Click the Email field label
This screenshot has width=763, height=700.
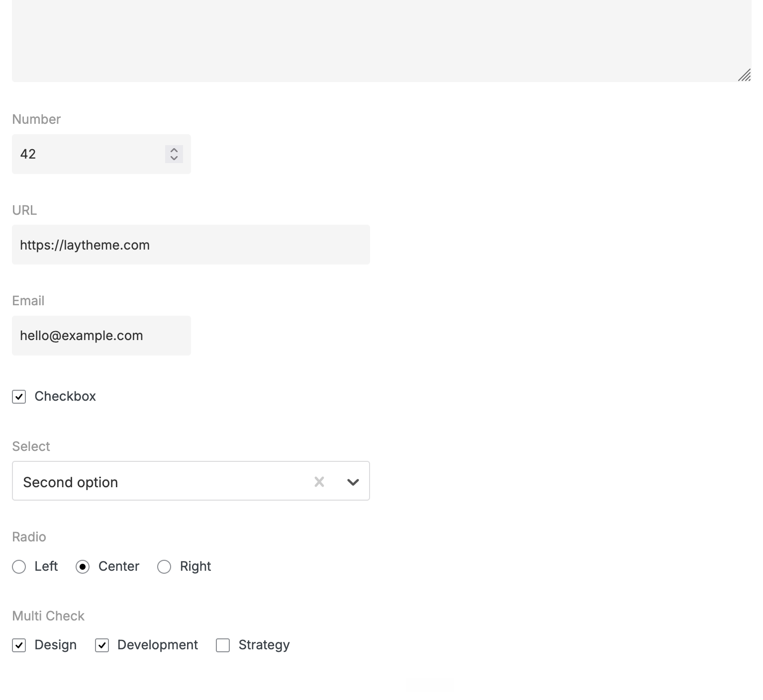click(28, 301)
